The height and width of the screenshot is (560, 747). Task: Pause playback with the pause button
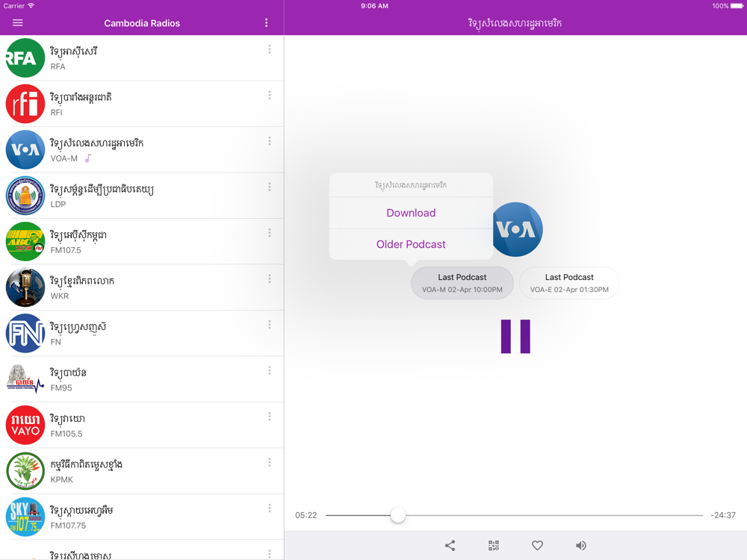click(515, 336)
